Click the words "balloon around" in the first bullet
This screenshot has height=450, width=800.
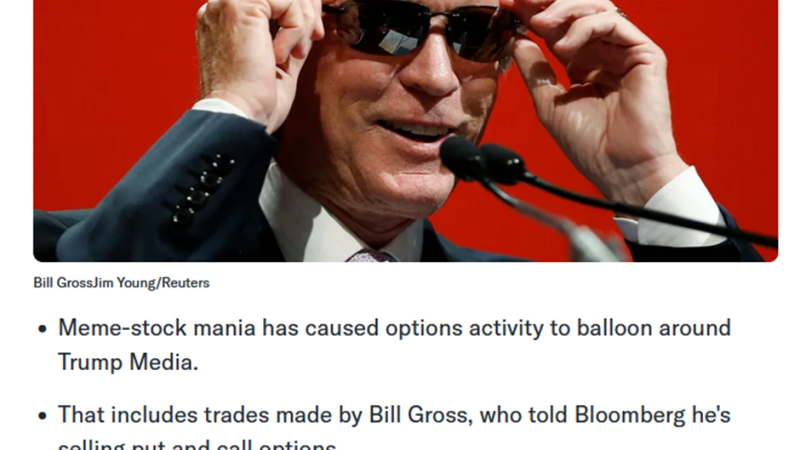click(654, 328)
